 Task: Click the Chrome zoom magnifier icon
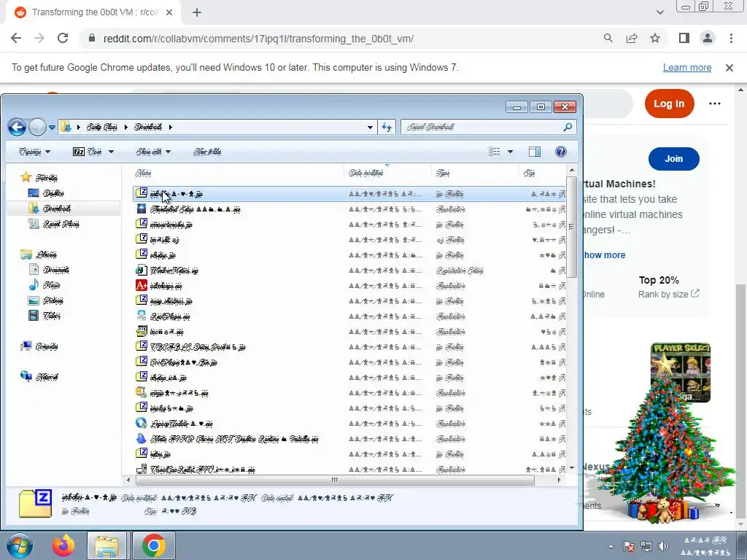click(608, 38)
